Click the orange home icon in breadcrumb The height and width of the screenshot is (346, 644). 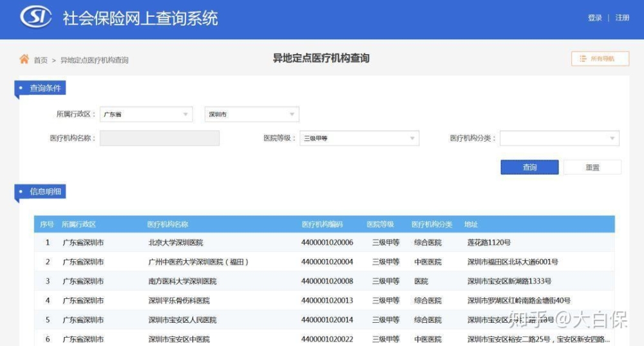24,59
